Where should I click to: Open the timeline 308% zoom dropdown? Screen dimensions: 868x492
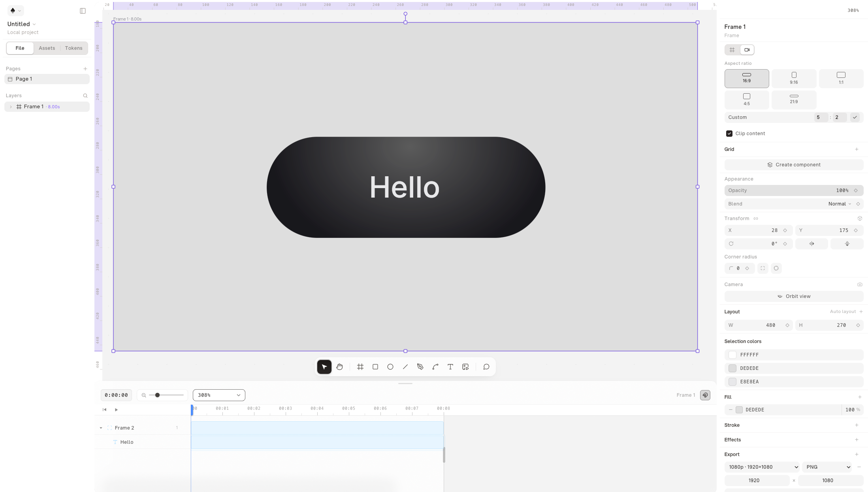[219, 395]
